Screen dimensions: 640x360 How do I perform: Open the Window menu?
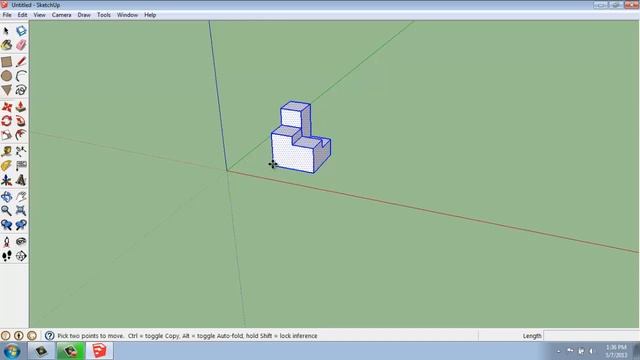click(x=127, y=15)
